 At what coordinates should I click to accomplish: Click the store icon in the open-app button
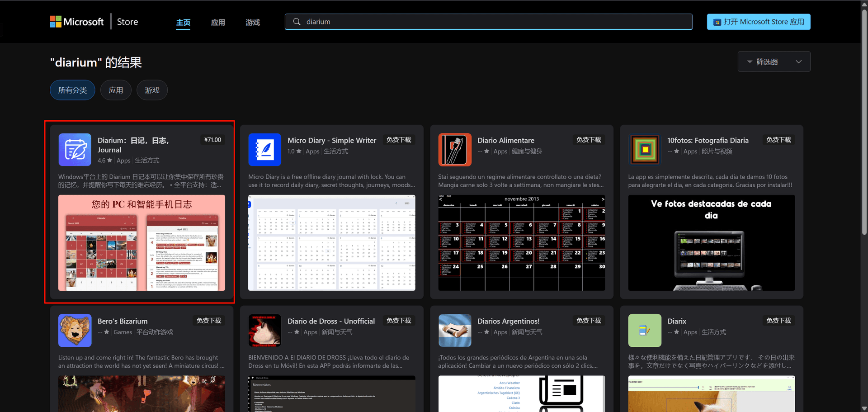717,22
